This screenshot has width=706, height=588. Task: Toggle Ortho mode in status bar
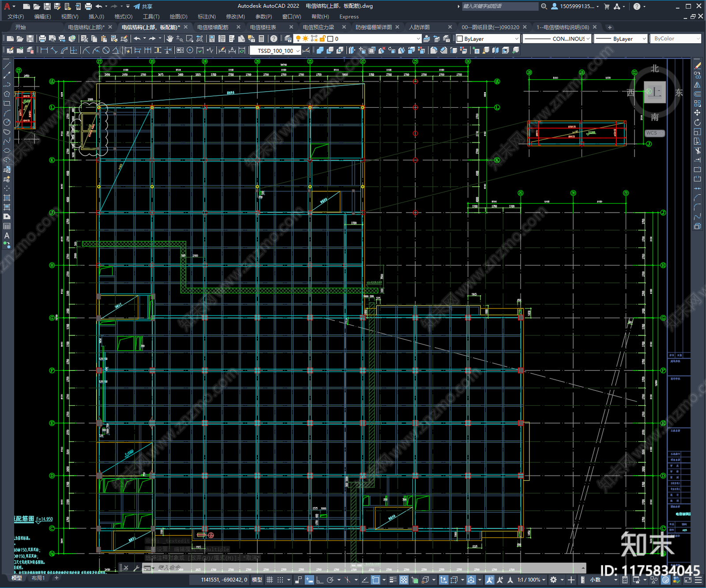[319, 580]
